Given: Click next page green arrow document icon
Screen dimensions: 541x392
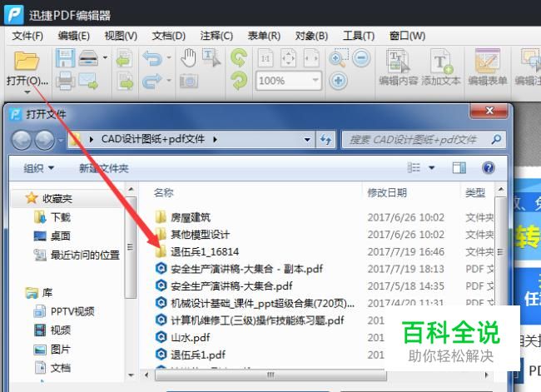Looking at the screenshot, I should point(125,81).
